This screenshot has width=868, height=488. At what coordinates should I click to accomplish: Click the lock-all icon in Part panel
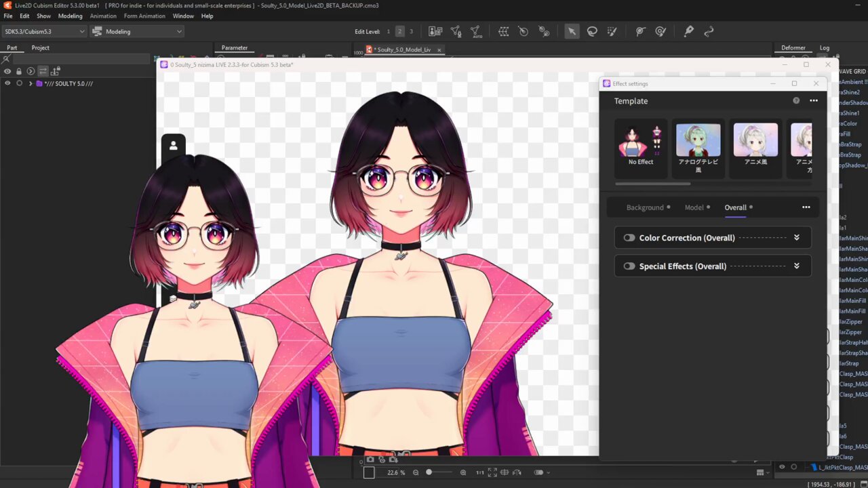coord(19,71)
